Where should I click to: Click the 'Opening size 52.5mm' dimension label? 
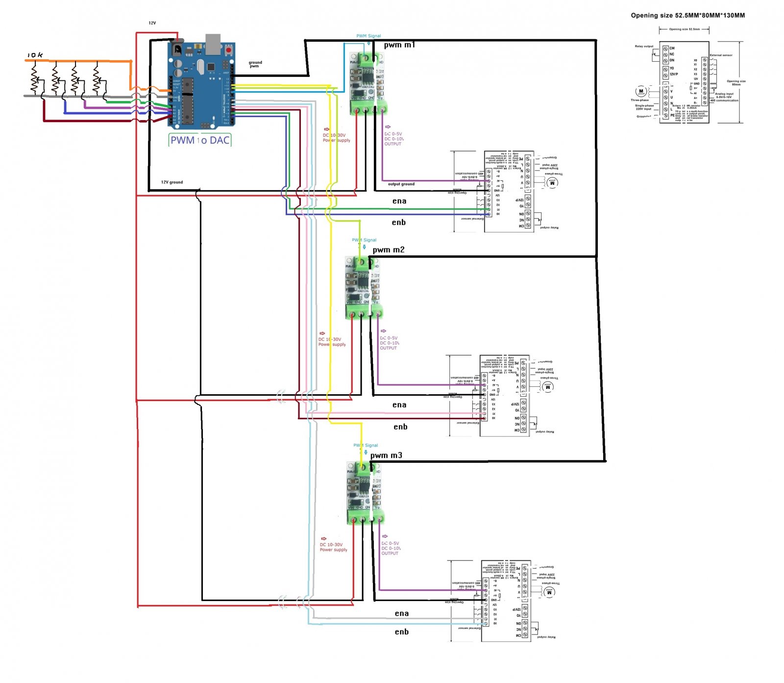685,29
